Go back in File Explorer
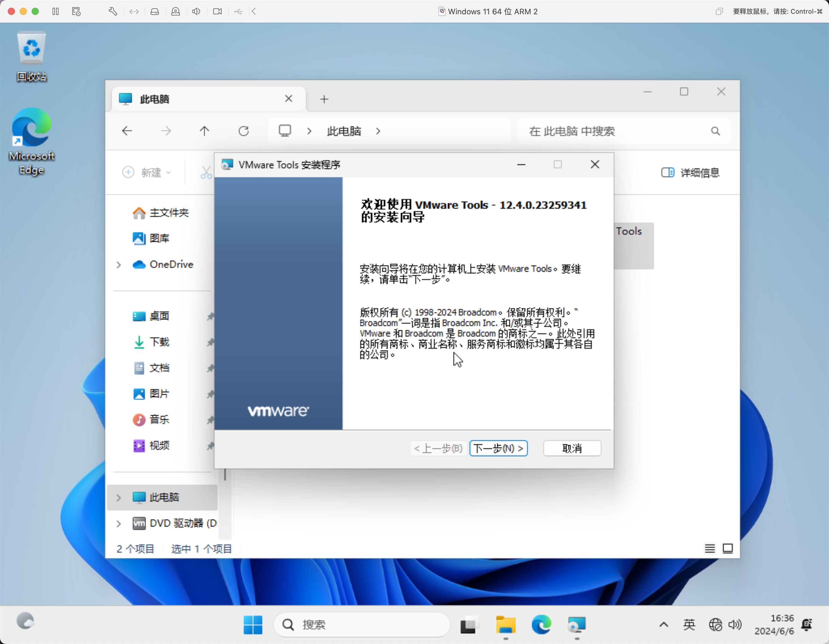This screenshot has height=644, width=829. click(x=127, y=131)
